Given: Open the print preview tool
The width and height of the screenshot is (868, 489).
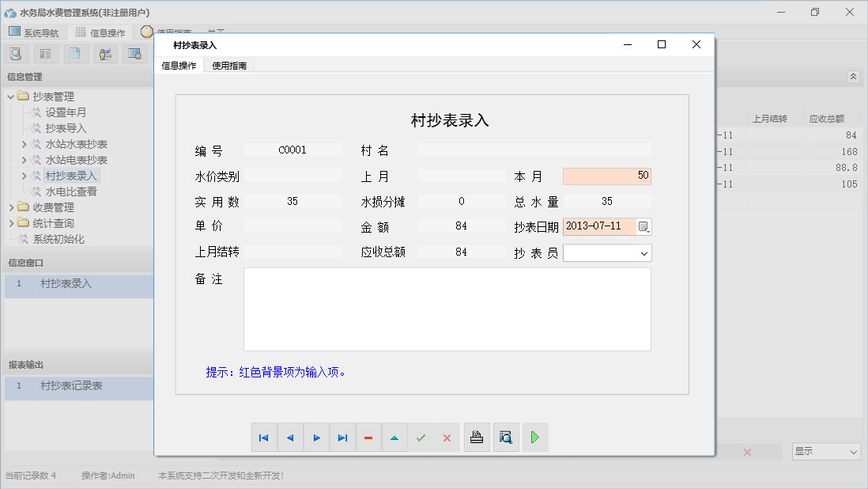Looking at the screenshot, I should [x=506, y=437].
